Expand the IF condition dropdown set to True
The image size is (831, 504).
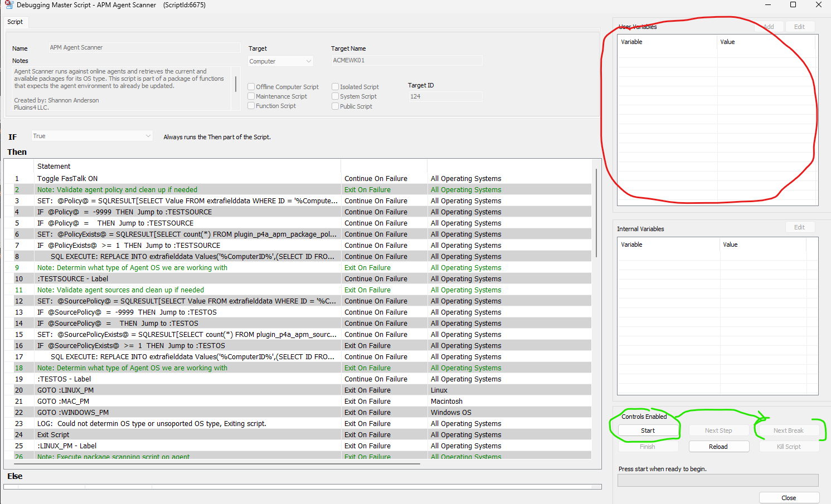(92, 136)
